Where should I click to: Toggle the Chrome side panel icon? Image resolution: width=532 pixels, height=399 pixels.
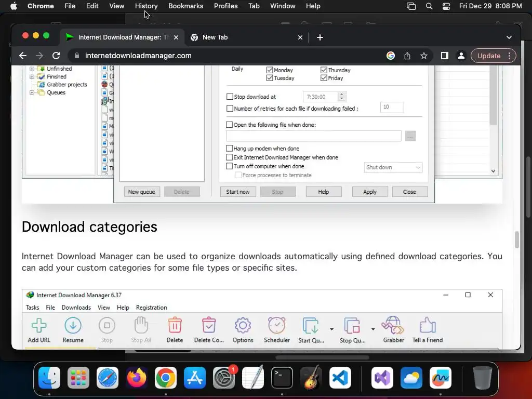pyautogui.click(x=445, y=56)
